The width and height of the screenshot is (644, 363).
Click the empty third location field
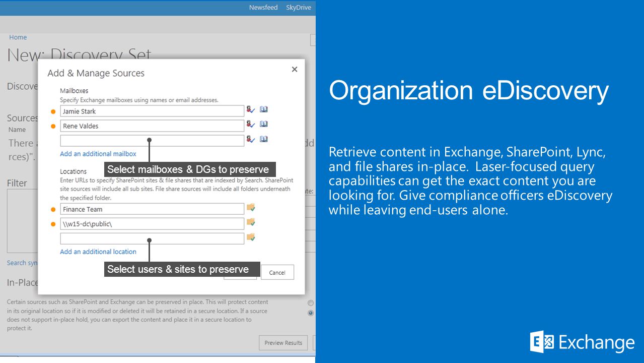click(x=152, y=238)
